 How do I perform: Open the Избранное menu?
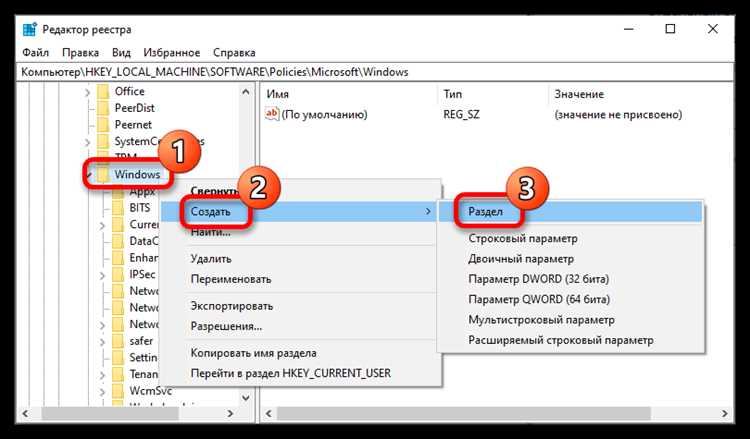click(172, 53)
